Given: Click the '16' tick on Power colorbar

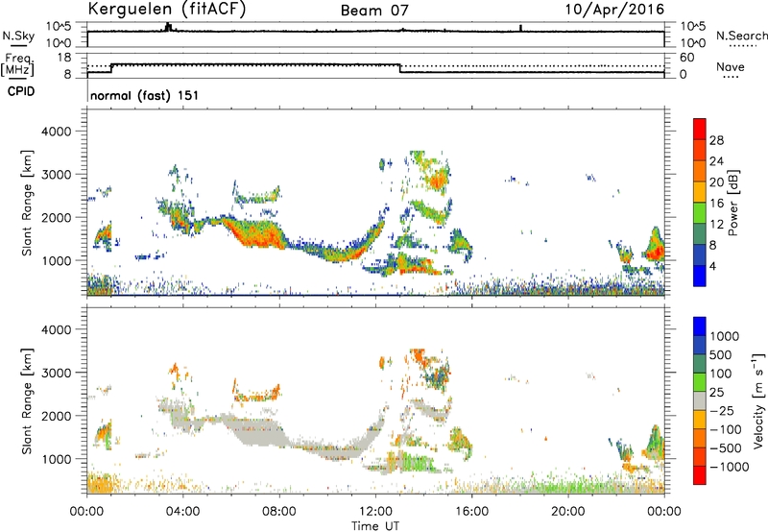Looking at the screenshot, I should [x=716, y=203].
